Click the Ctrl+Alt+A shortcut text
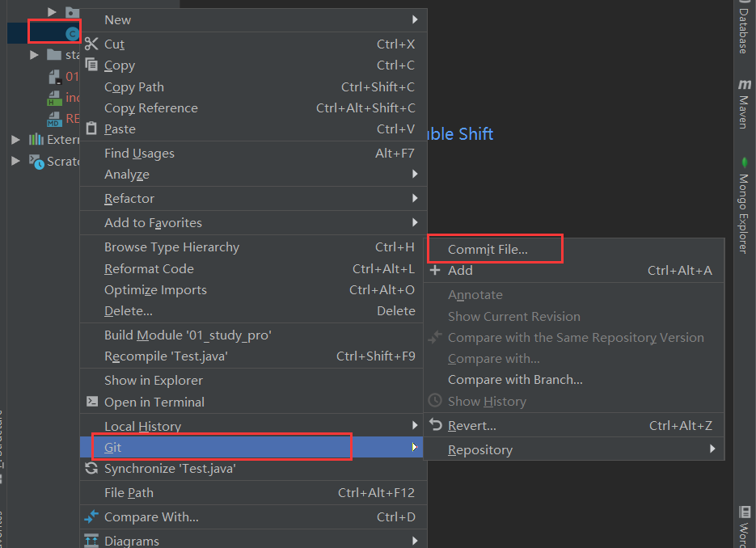 [x=679, y=270]
